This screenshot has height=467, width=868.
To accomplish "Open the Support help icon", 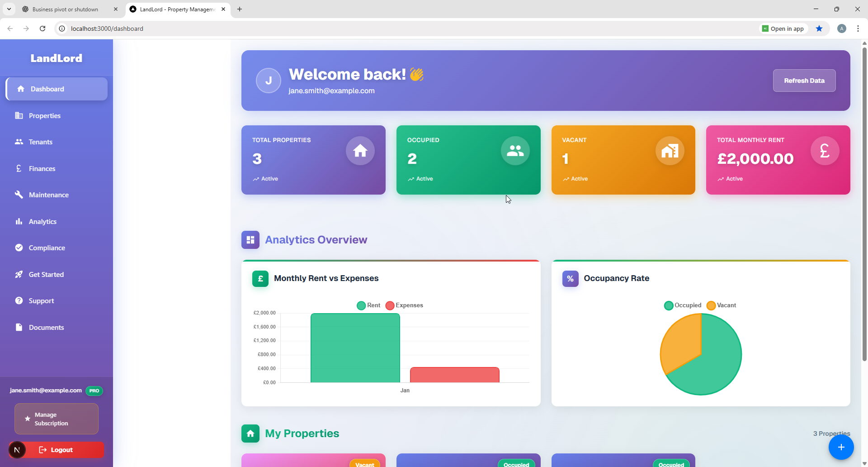I will tap(19, 300).
